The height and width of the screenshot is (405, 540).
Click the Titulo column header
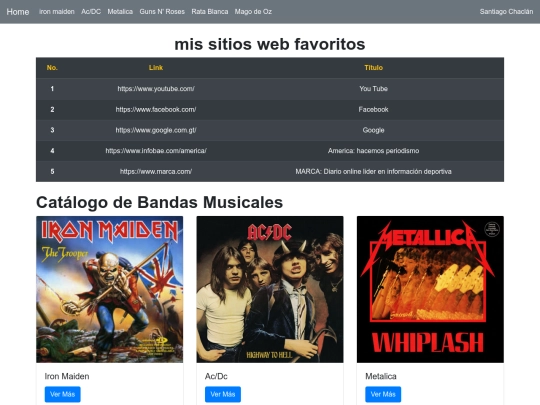pos(374,68)
